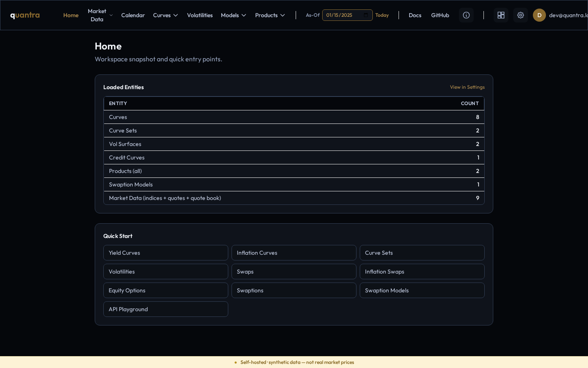Expand the Market Data dropdown
This screenshot has height=368, width=588.
pos(100,15)
